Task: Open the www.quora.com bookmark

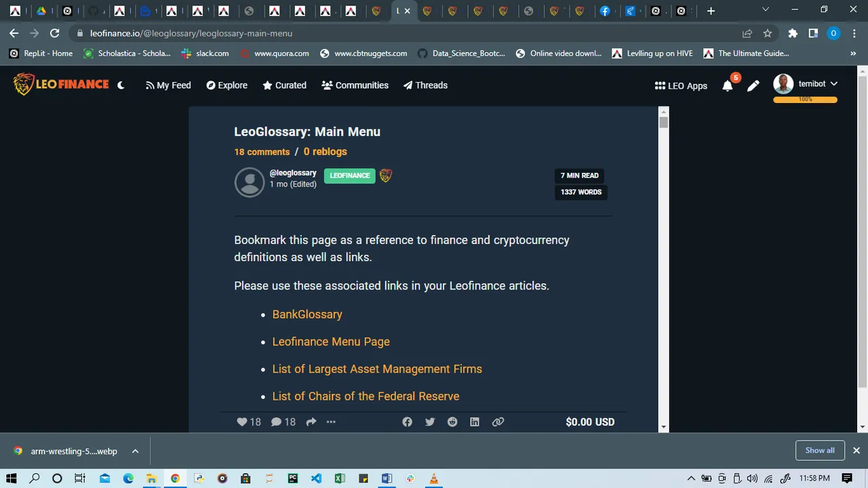Action: tap(275, 54)
